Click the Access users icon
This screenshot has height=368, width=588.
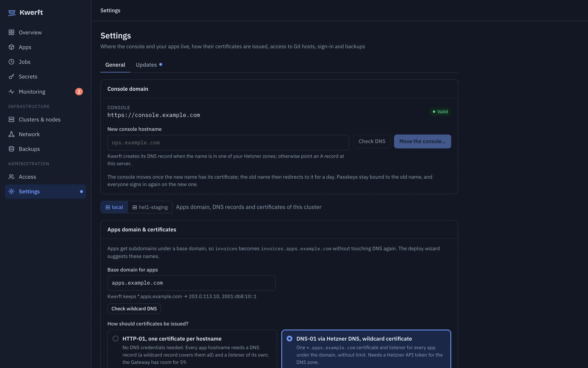point(11,177)
